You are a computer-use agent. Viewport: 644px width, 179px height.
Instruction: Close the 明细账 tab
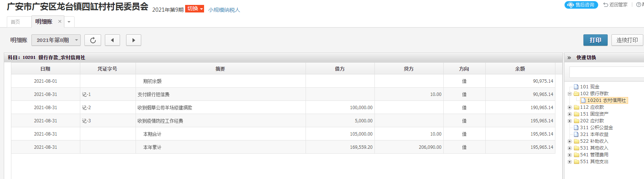coord(60,22)
